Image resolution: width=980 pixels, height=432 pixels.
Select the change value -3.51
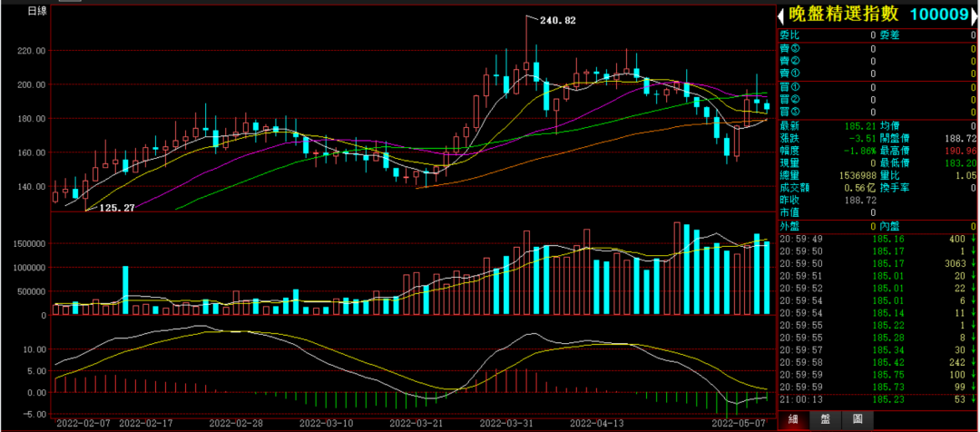click(863, 138)
